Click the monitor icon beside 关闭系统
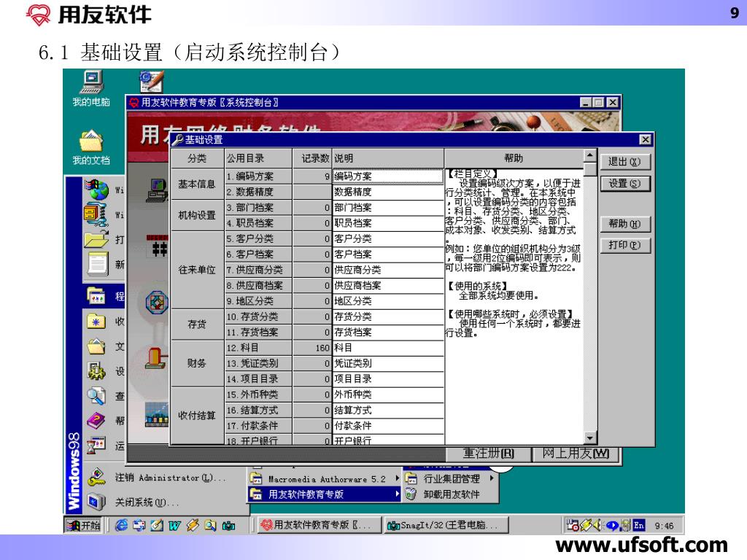This screenshot has height=560, width=747. [96, 502]
